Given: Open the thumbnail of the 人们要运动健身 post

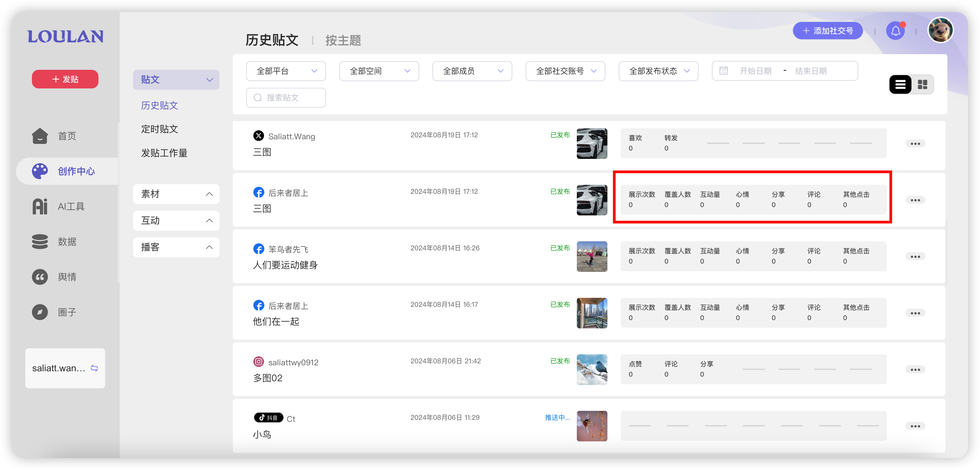Looking at the screenshot, I should point(591,257).
